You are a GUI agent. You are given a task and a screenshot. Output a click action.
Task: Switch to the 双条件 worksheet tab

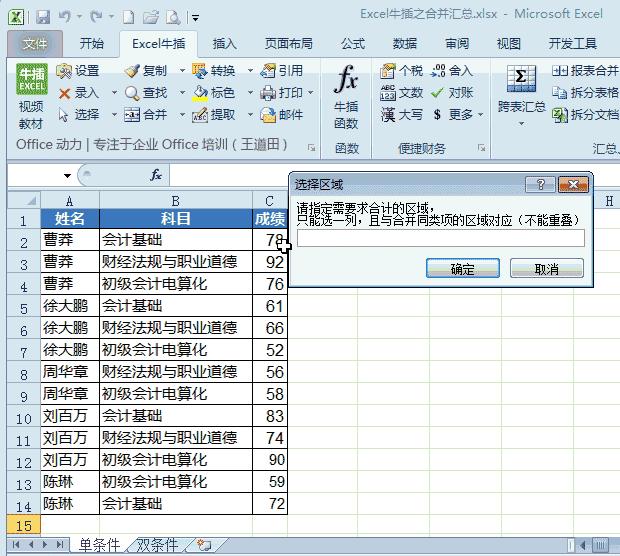click(157, 545)
